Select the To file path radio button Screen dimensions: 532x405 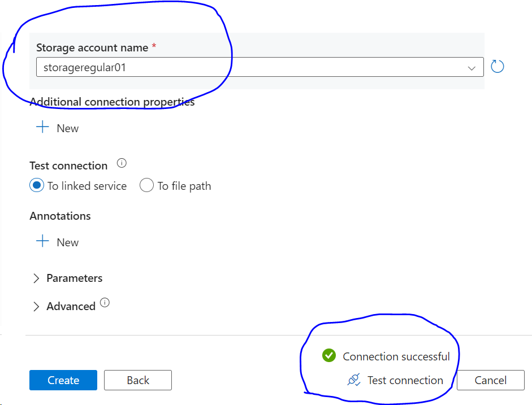pyautogui.click(x=146, y=186)
